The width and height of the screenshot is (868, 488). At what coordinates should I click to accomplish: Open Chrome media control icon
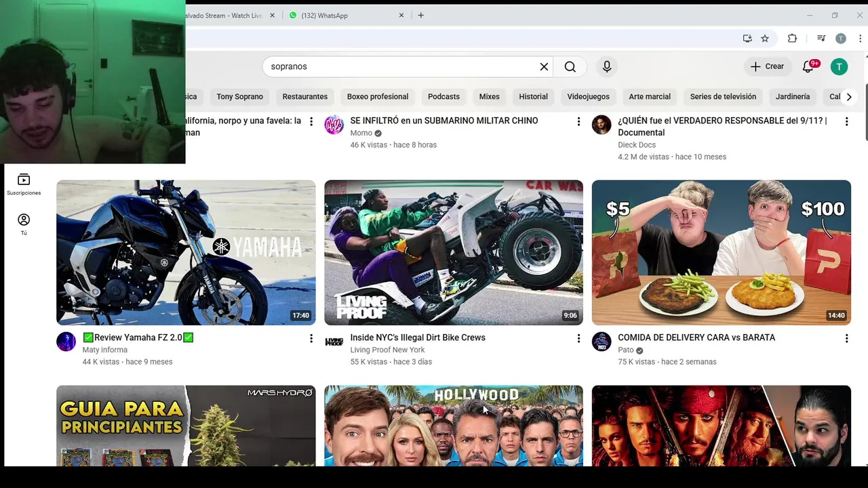(821, 39)
